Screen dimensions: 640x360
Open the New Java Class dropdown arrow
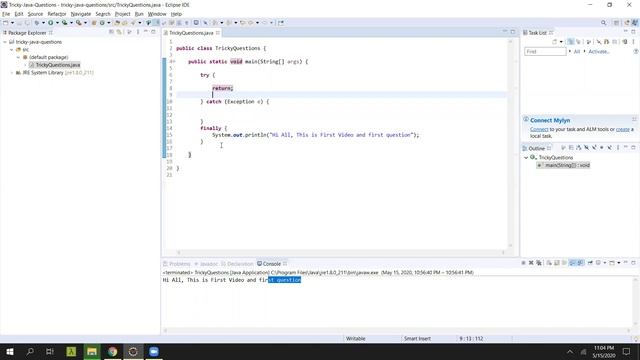(x=109, y=23)
